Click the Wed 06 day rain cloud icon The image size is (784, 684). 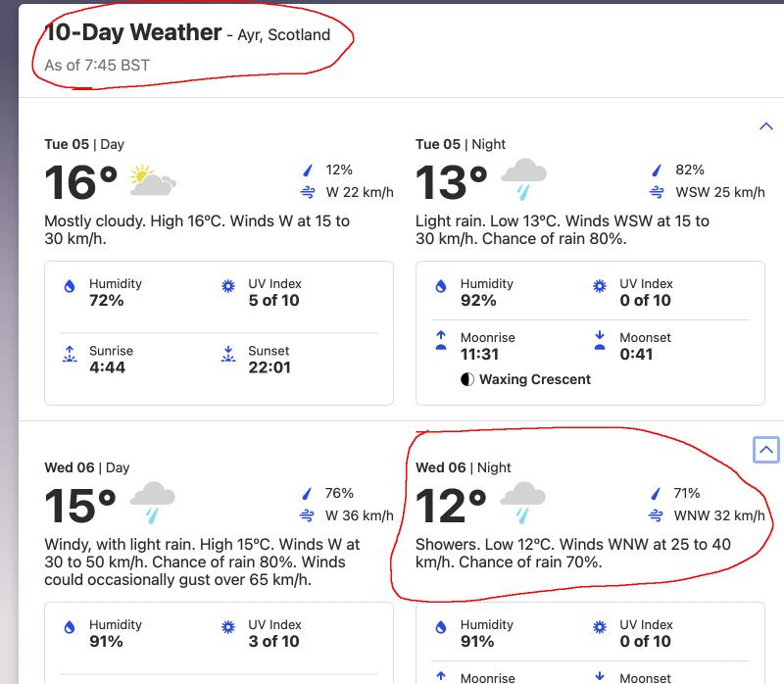coord(152,504)
